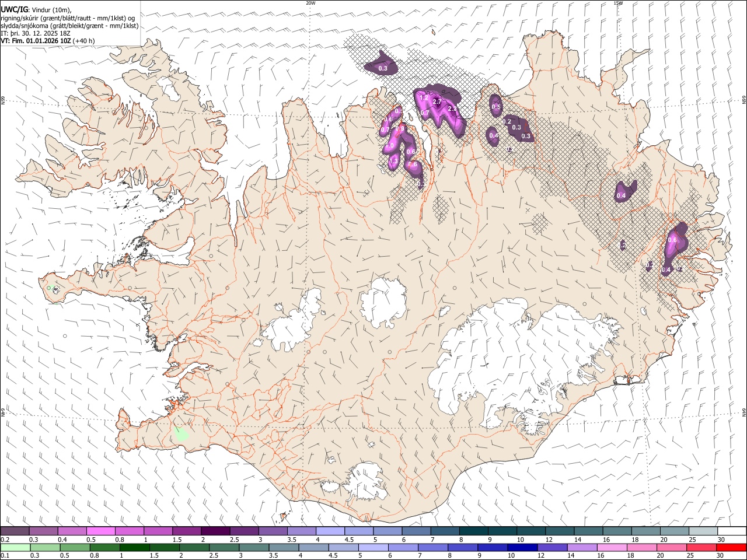Click the '0.1' label under the lower scale
This screenshot has height=560, width=747.
(x=4, y=555)
